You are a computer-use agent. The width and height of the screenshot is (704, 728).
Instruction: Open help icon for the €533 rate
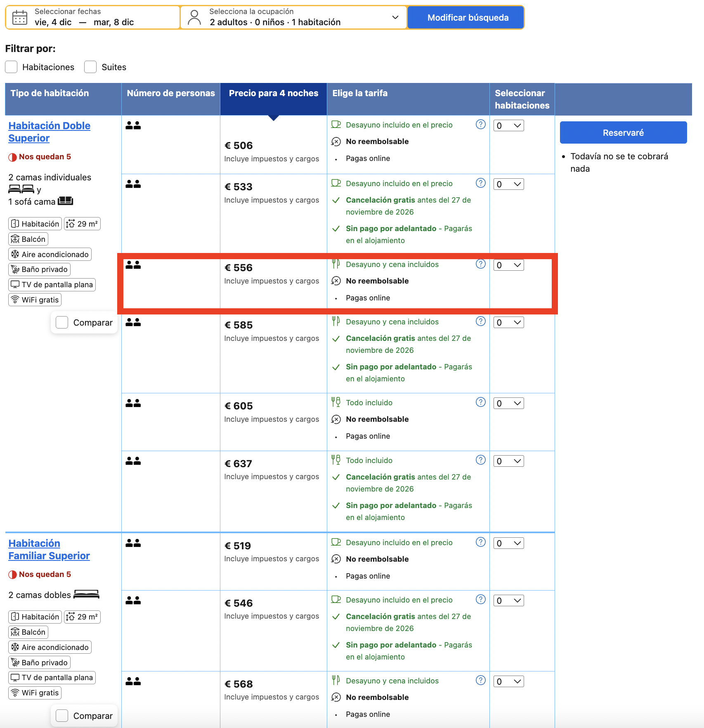(x=480, y=183)
